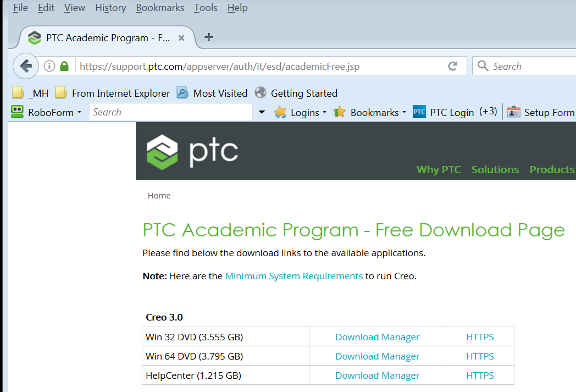Click the PTC Login toolbar icon

(419, 112)
